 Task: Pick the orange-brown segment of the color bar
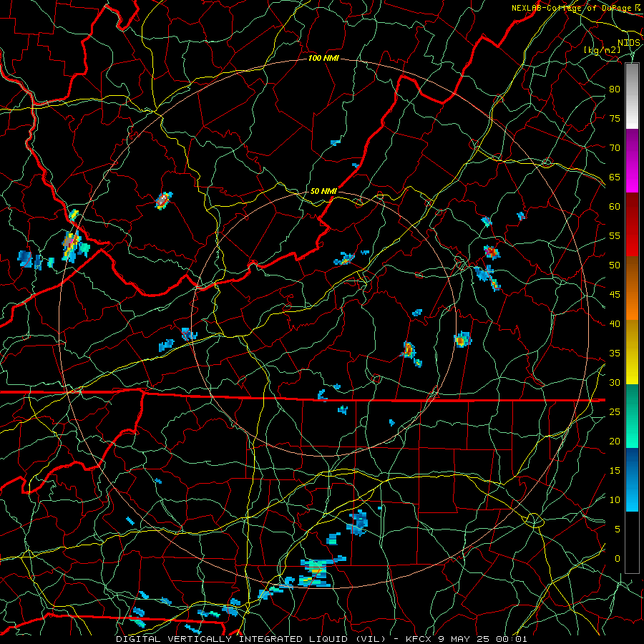pos(632,288)
